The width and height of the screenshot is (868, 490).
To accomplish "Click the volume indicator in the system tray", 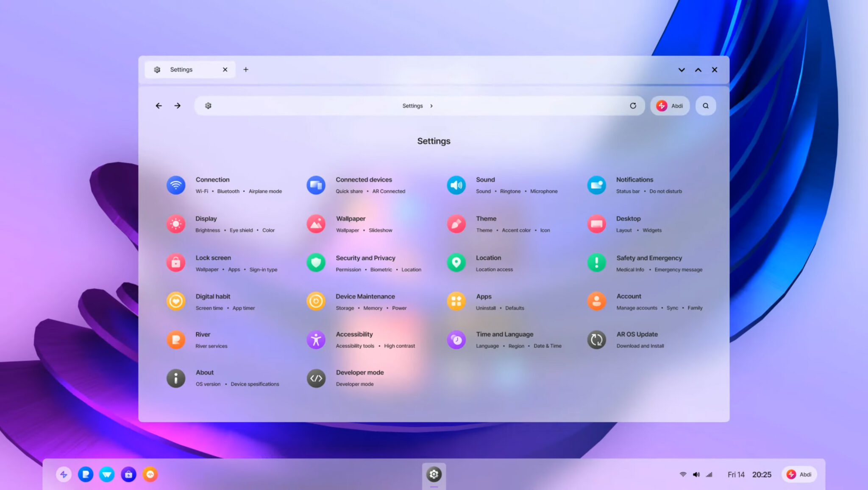I will (x=696, y=474).
